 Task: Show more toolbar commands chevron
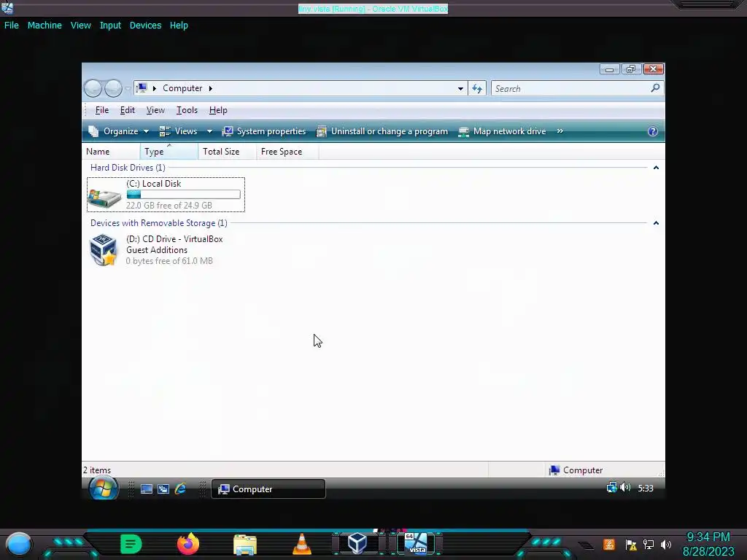tap(560, 131)
